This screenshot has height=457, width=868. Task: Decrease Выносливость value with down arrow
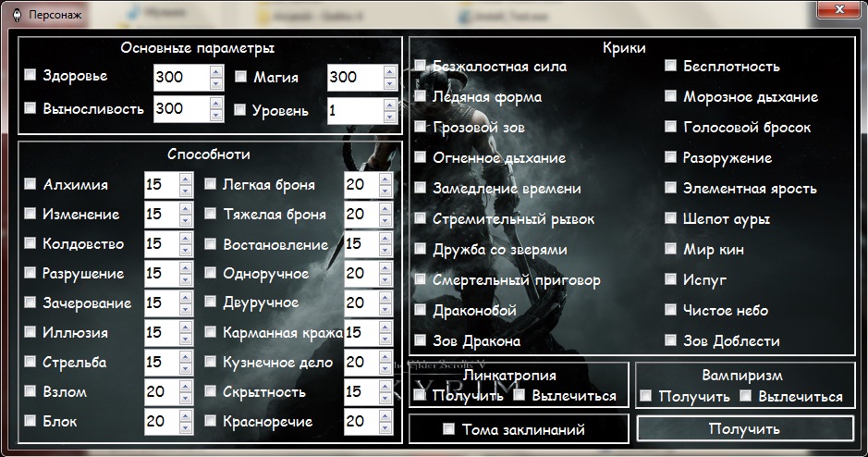[216, 116]
